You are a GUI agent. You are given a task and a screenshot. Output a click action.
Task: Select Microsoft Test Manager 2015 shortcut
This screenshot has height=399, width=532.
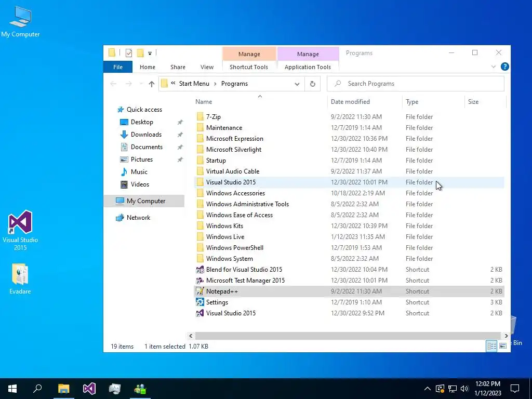[349, 280]
